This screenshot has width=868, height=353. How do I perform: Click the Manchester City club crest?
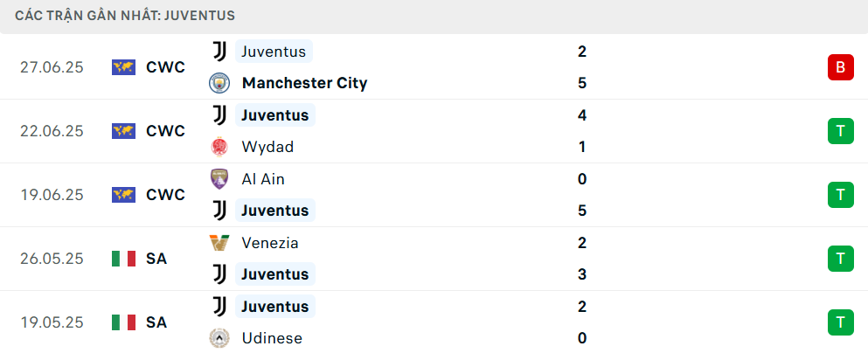tap(219, 83)
